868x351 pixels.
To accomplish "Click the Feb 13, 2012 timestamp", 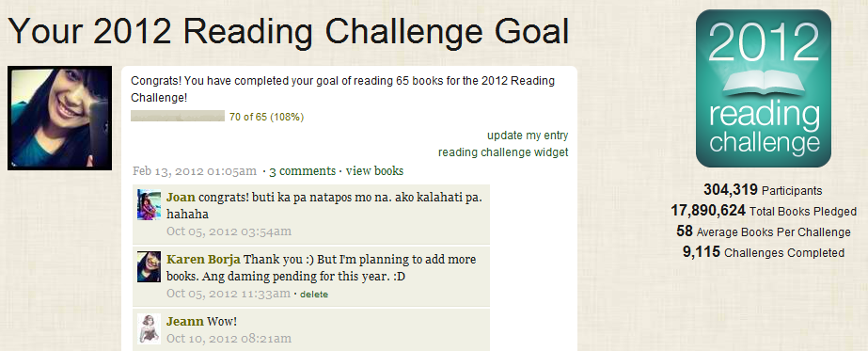I will pos(195,171).
